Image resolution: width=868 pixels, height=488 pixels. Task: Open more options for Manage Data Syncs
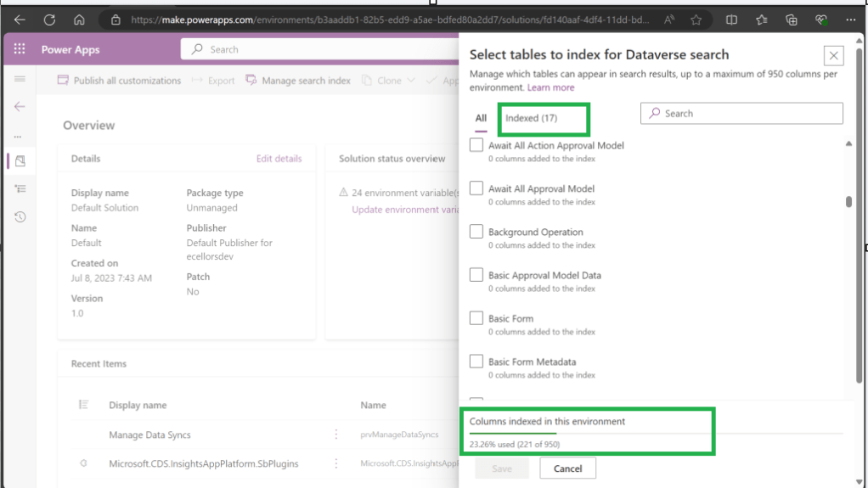coord(336,435)
